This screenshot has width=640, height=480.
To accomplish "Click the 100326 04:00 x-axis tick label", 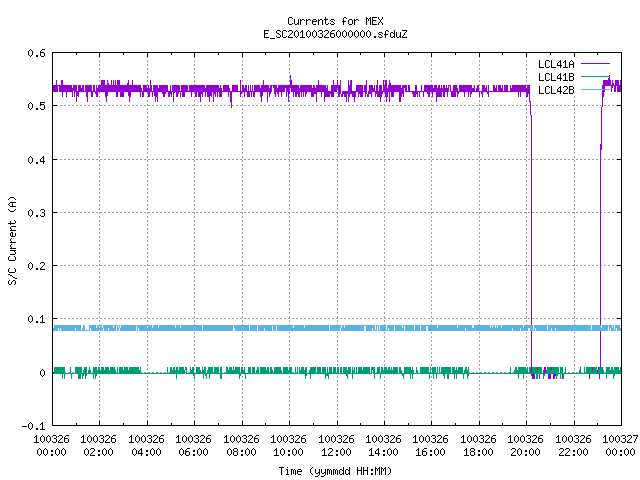I will click(x=146, y=446).
